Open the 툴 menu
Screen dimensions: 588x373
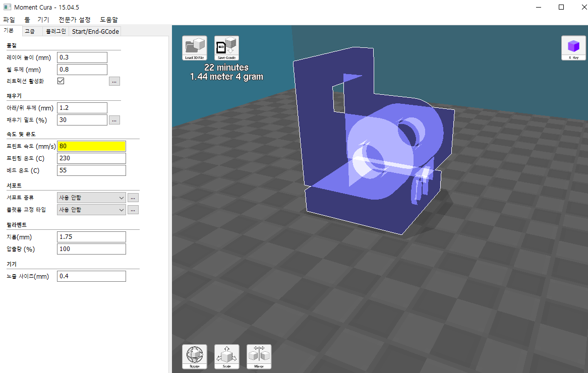tap(27, 20)
